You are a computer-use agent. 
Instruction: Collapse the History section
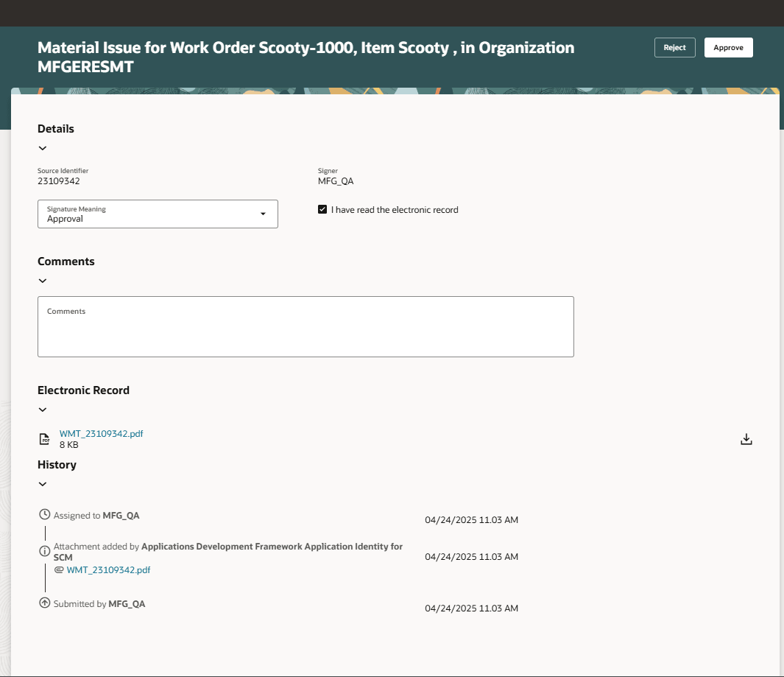click(42, 484)
